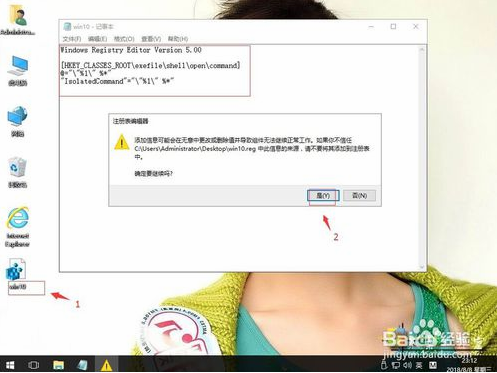497x373 pixels.
Task: Open the volume tray icon
Action: [408, 365]
